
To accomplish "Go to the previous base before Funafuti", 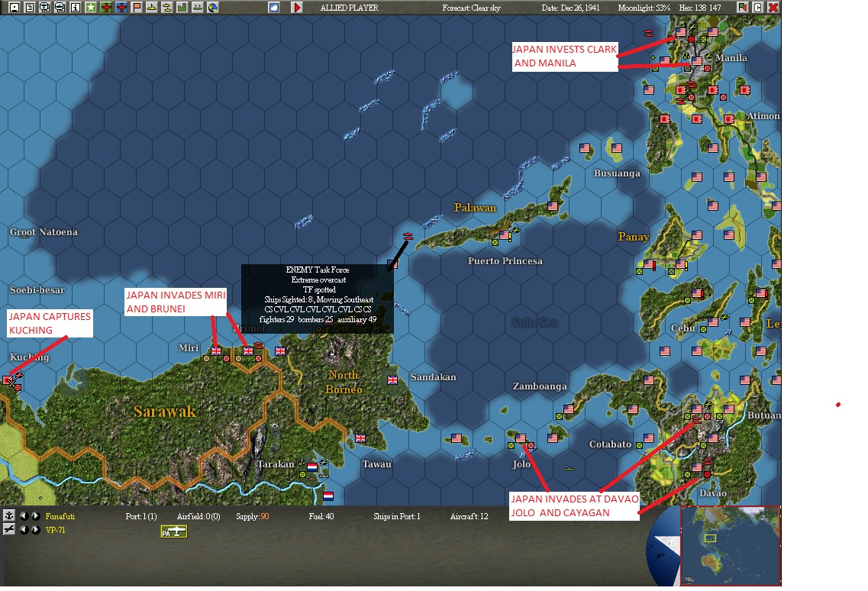I will coord(23,515).
